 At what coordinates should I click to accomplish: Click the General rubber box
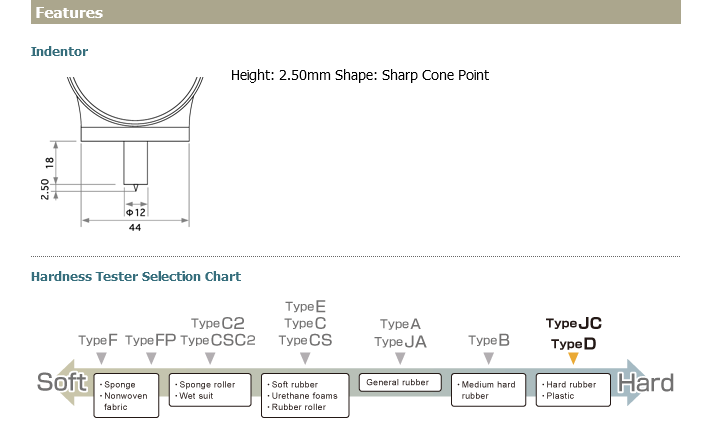click(399, 383)
